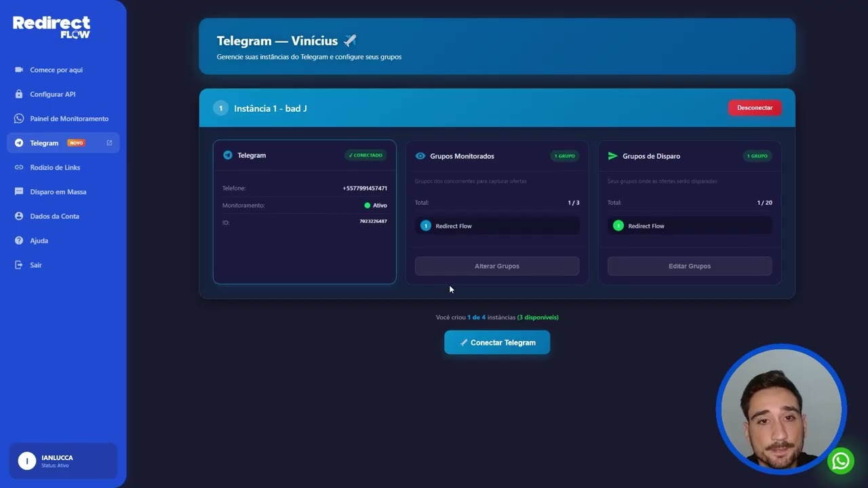This screenshot has width=868, height=488.
Task: Click the 1 de 4 instance count text
Action: [x=476, y=317]
